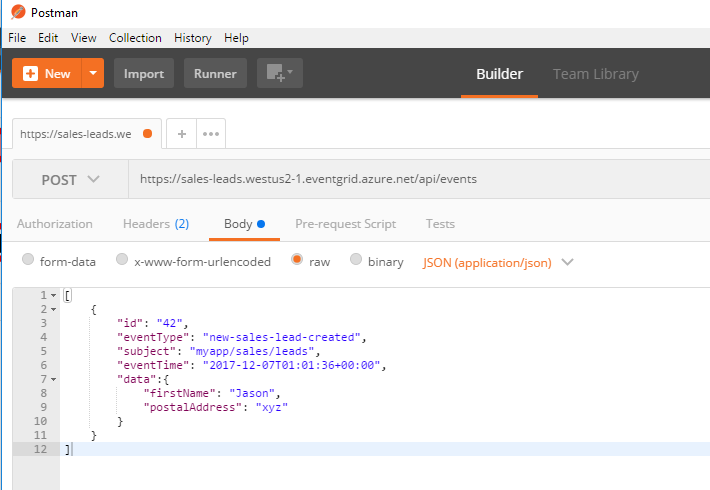Click the Import button
Viewport: 710px width, 490px height.
pyautogui.click(x=144, y=73)
